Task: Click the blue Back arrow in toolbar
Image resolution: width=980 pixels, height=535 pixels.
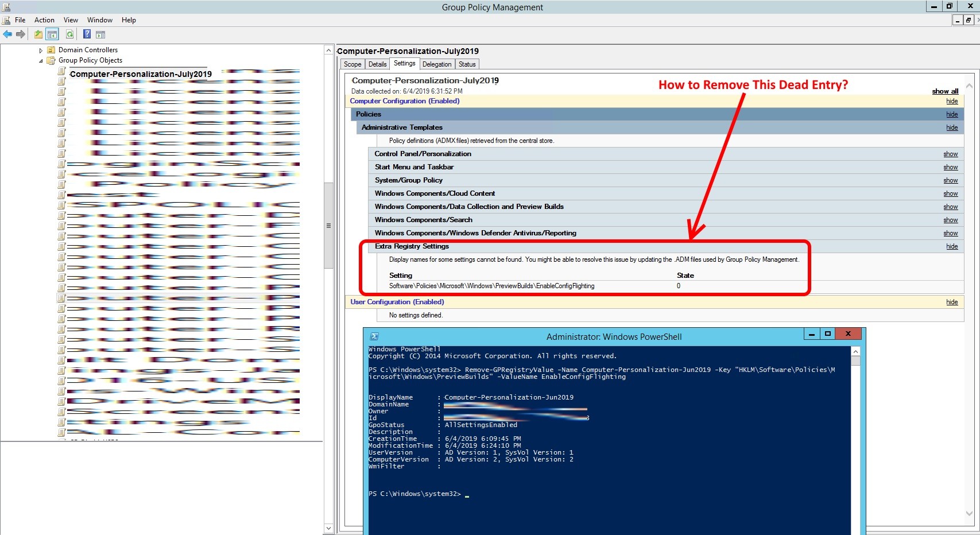Action: point(7,34)
